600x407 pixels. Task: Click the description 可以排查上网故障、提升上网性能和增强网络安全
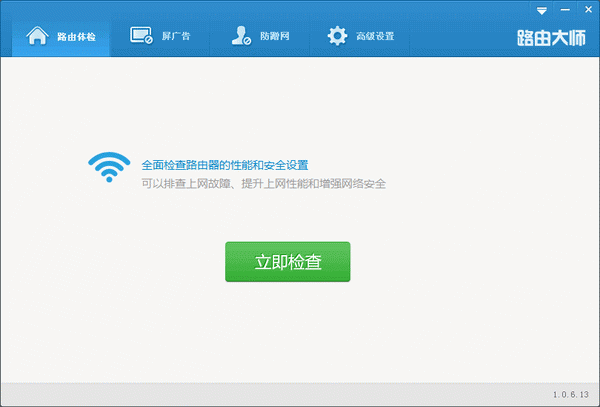pos(263,184)
